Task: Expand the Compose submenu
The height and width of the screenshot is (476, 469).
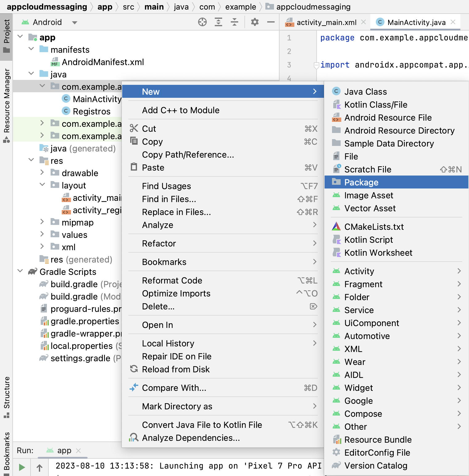Action: pyautogui.click(x=396, y=414)
